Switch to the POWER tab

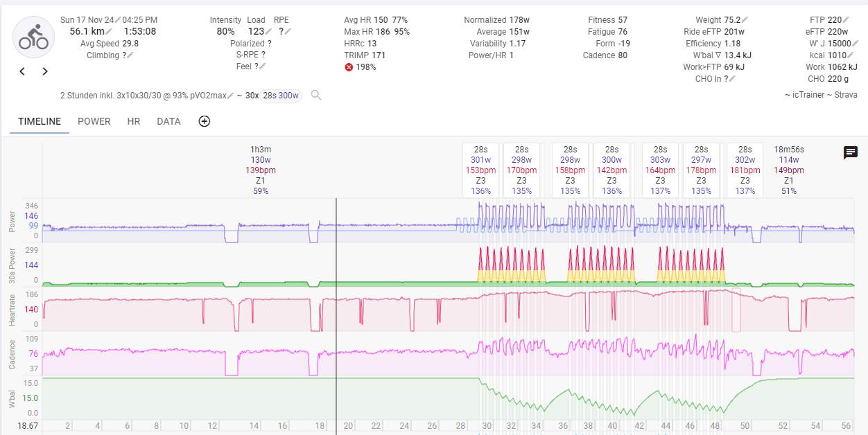[94, 121]
